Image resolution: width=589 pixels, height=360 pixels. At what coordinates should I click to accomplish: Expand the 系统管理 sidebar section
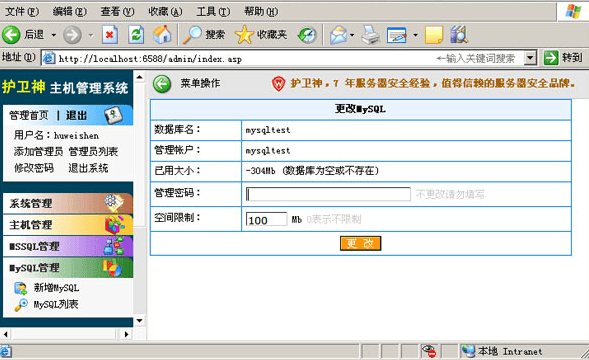tap(68, 203)
